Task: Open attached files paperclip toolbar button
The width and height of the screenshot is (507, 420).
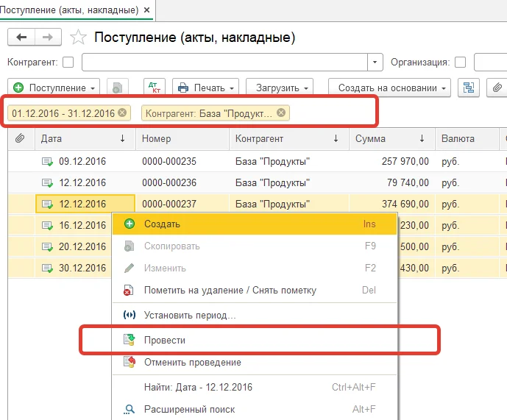Action: [497, 88]
